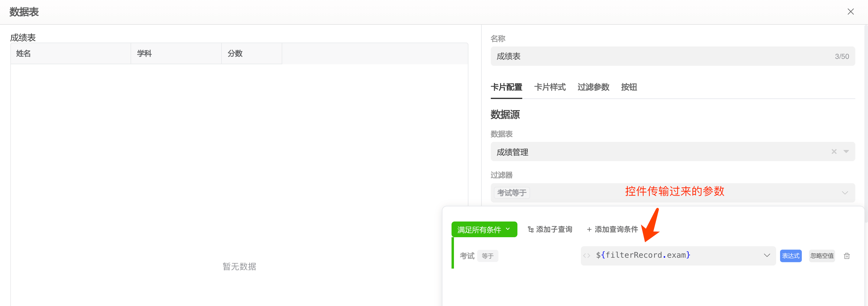Viewport: 868px width, 306px height.
Task: Click the 等于 operator tag next to 考试
Action: coord(487,256)
